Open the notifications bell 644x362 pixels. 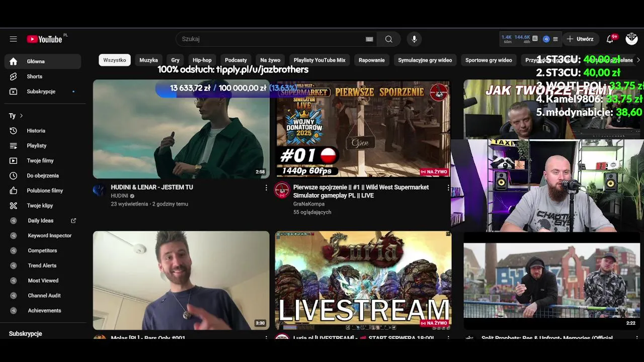click(610, 39)
